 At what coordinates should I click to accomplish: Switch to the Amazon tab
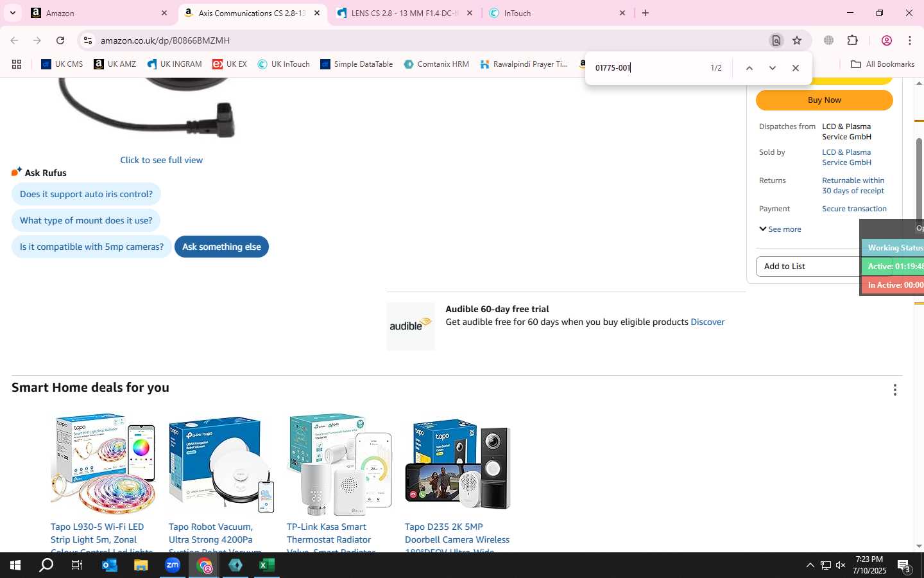click(x=99, y=13)
